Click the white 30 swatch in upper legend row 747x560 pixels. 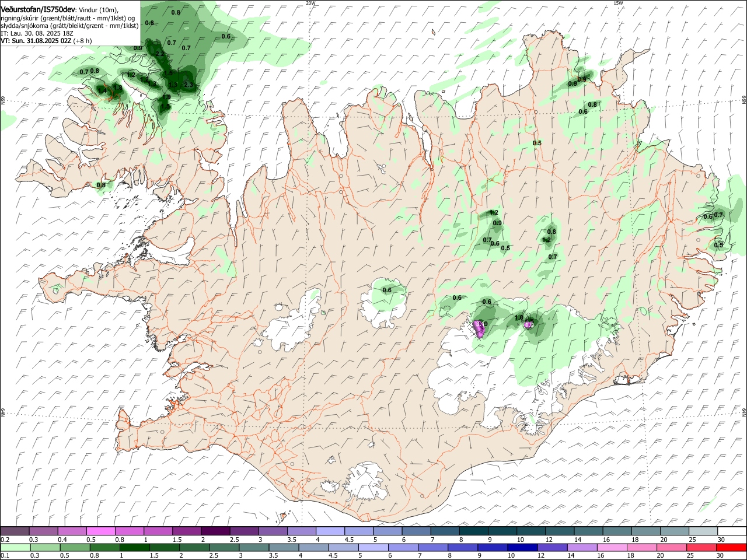(732, 531)
